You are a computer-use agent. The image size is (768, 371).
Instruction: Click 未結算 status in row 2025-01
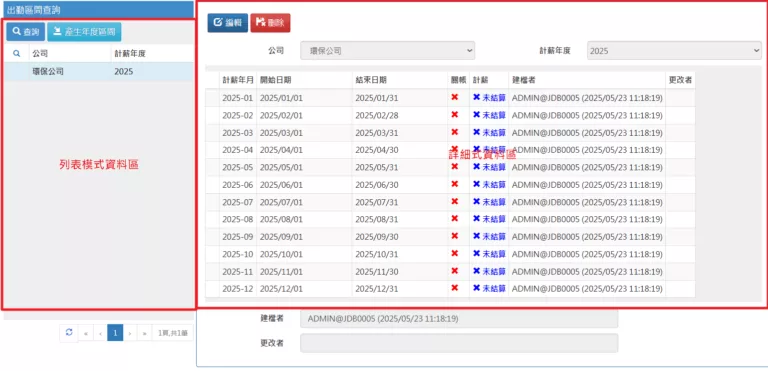(489, 98)
